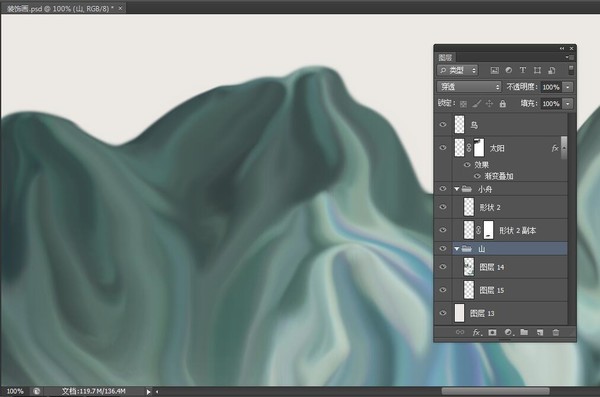The image size is (600, 397).
Task: Select the 太阳 layer mask thumbnail
Action: [x=479, y=148]
